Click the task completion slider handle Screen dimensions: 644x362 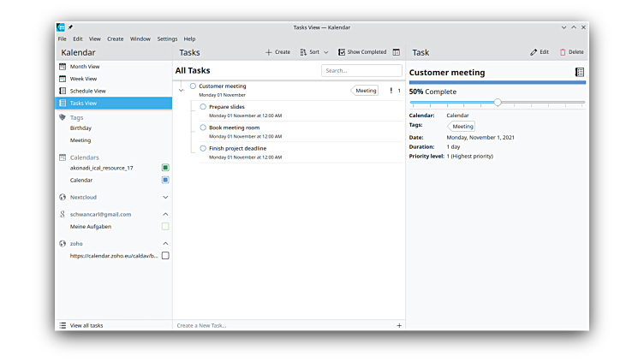[498, 103]
